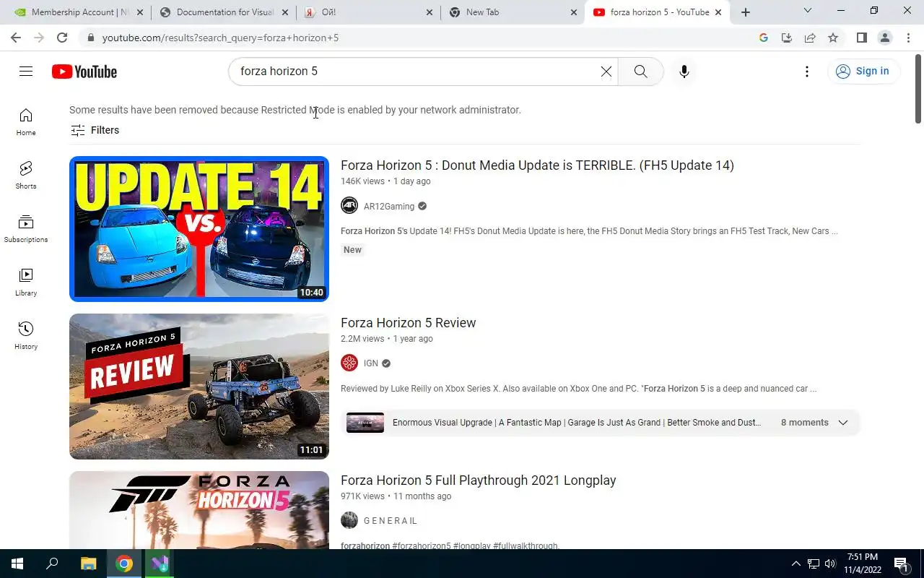Open the volume control in tray
This screenshot has width=924, height=578.
point(830,564)
